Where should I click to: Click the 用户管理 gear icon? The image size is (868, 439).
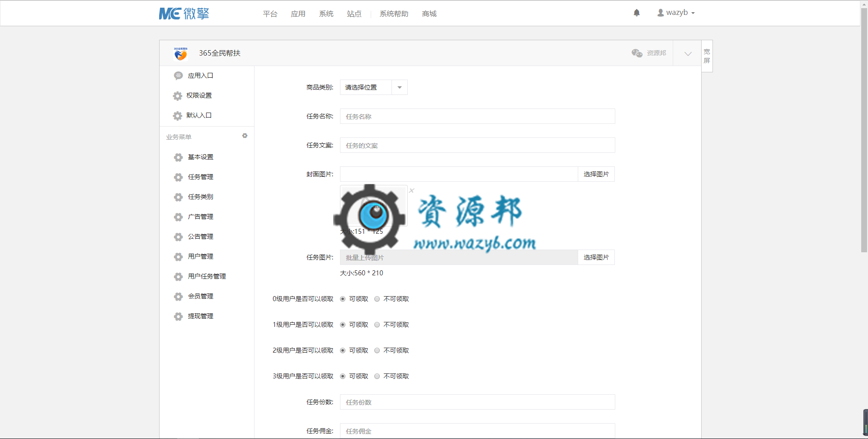coord(179,257)
